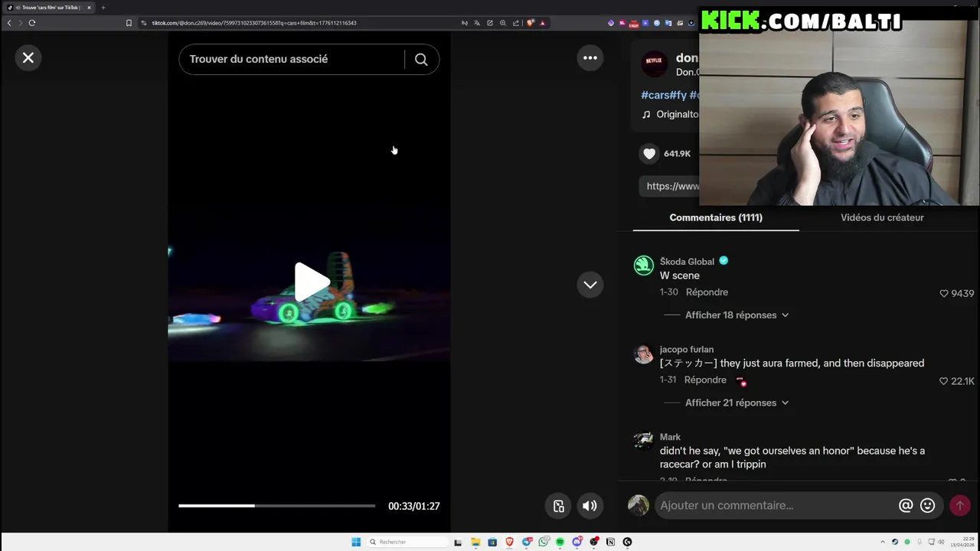Screen dimensions: 980x551
Task: Click the 641.9K like count
Action: pos(677,154)
